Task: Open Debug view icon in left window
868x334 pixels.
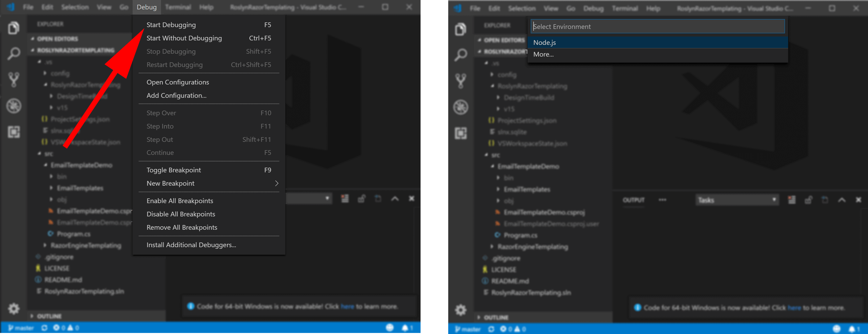Action: pos(14,106)
